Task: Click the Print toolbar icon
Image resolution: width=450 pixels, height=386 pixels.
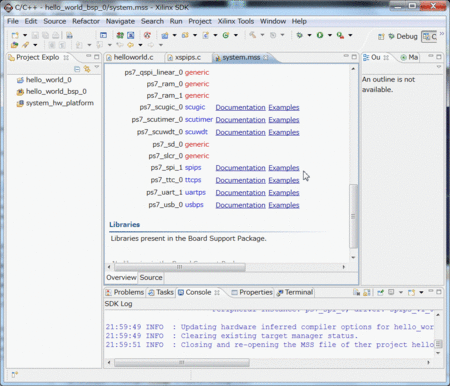Action: tap(56, 35)
